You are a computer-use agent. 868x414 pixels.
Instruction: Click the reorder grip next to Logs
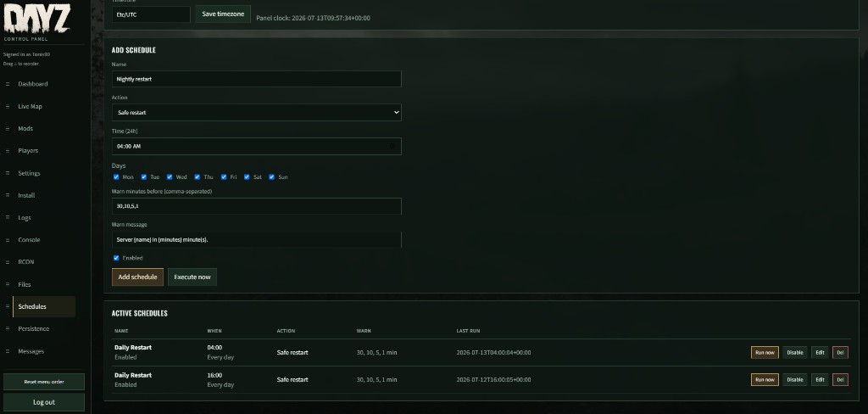pyautogui.click(x=8, y=218)
